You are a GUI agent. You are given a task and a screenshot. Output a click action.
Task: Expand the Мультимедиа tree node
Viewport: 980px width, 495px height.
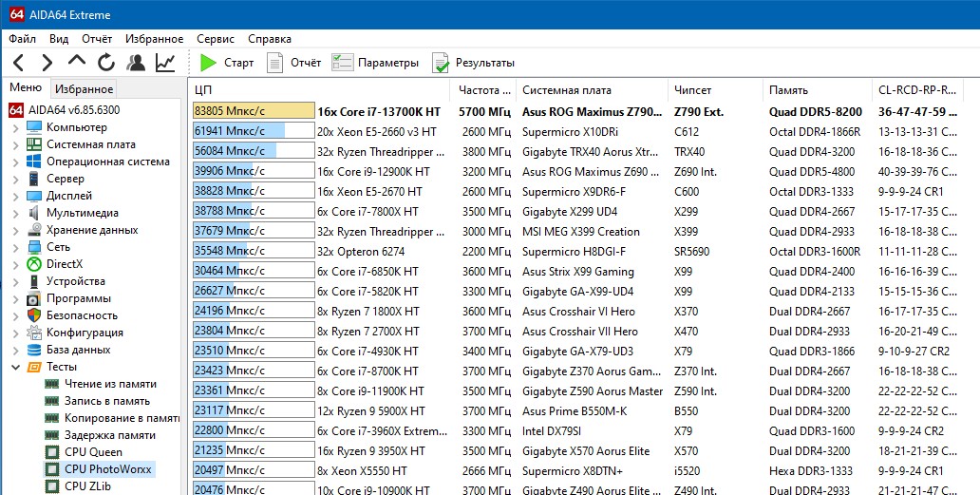15,213
